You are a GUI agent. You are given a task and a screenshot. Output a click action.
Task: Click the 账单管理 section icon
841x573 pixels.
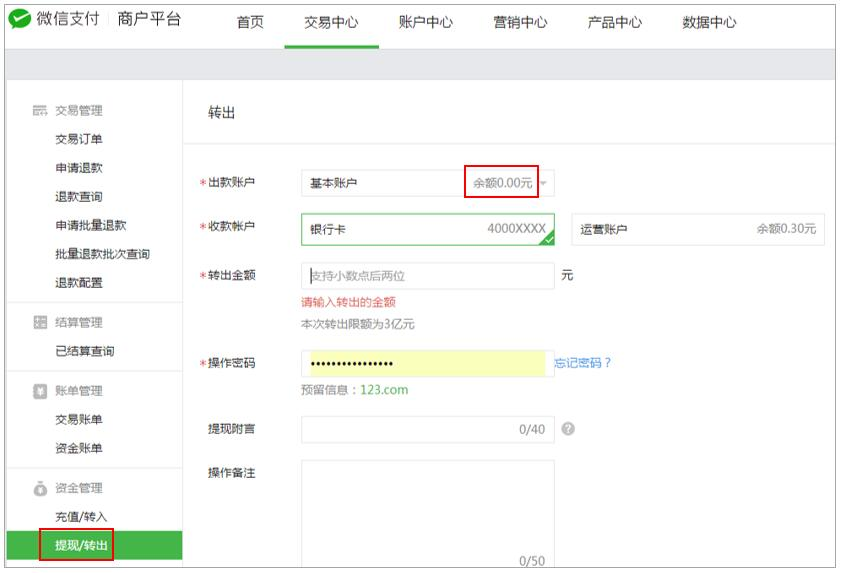(40, 391)
